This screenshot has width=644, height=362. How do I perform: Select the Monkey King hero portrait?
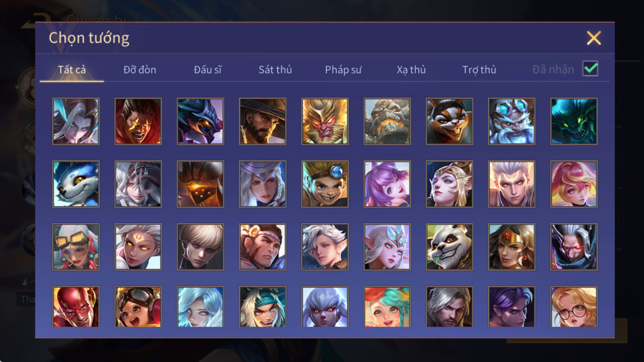click(325, 121)
